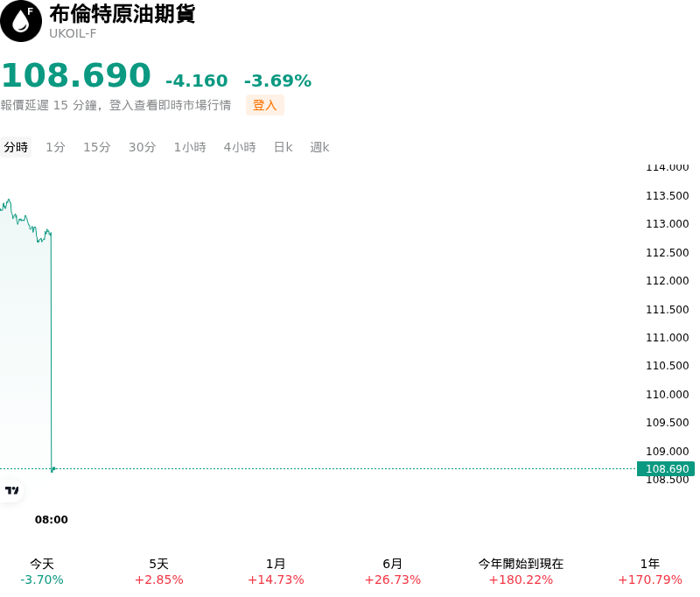Choose the 6月 performance range
Screen dimensions: 700x597
point(393,572)
